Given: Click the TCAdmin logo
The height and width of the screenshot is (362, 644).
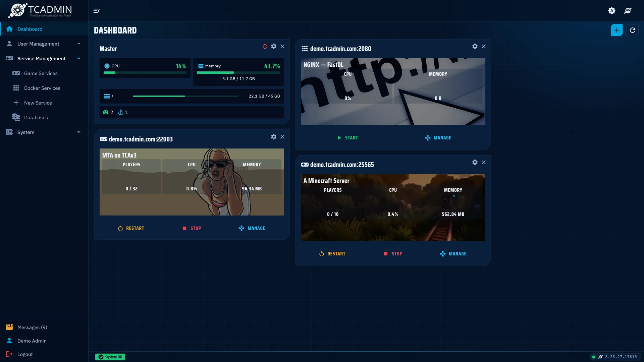Looking at the screenshot, I should tap(40, 10).
